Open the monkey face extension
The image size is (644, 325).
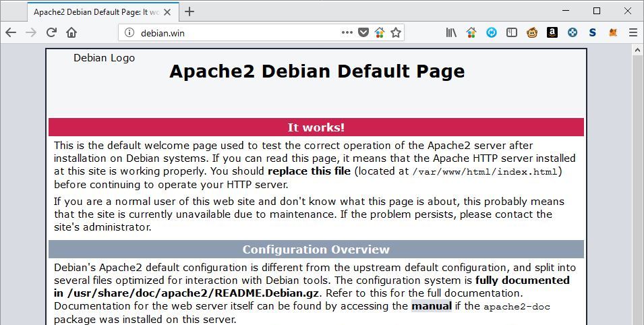pyautogui.click(x=532, y=32)
